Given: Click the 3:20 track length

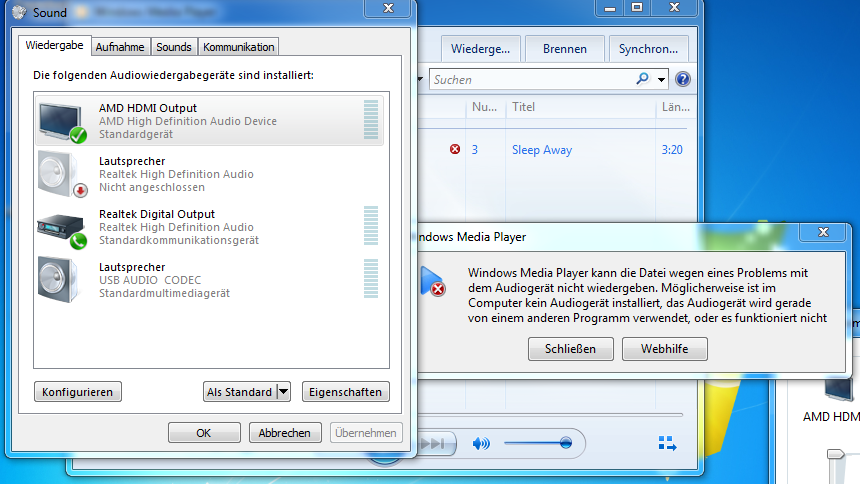Looking at the screenshot, I should pyautogui.click(x=672, y=150).
